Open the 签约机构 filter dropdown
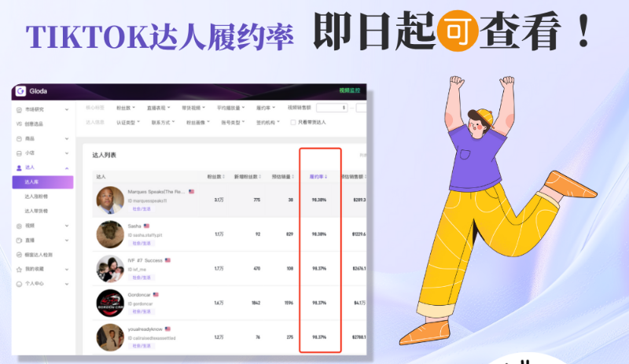 click(x=268, y=123)
